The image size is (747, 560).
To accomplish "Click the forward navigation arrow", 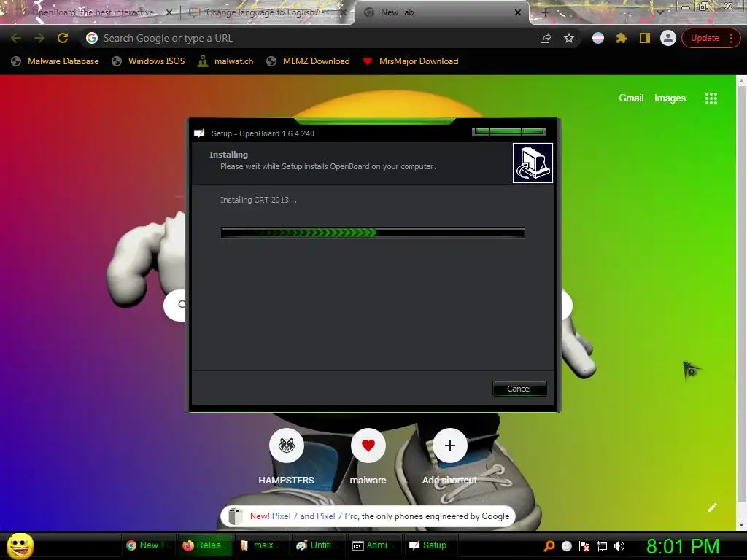I will [39, 38].
